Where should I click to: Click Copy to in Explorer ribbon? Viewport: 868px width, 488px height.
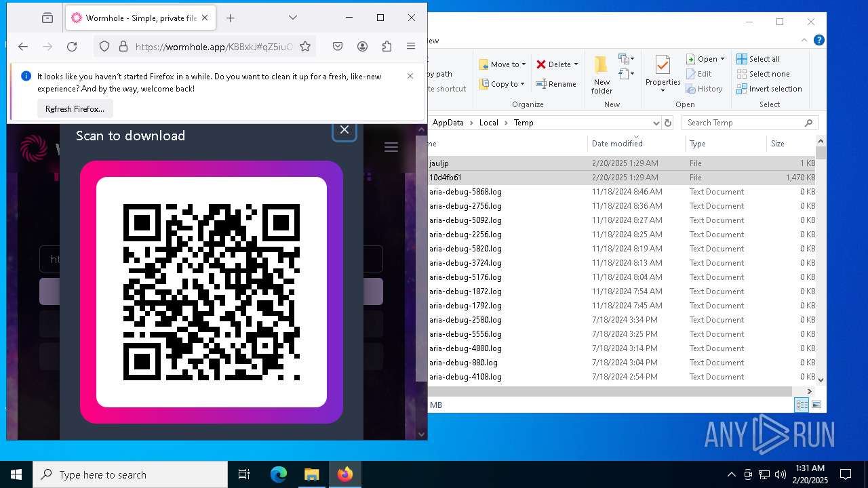[x=502, y=84]
